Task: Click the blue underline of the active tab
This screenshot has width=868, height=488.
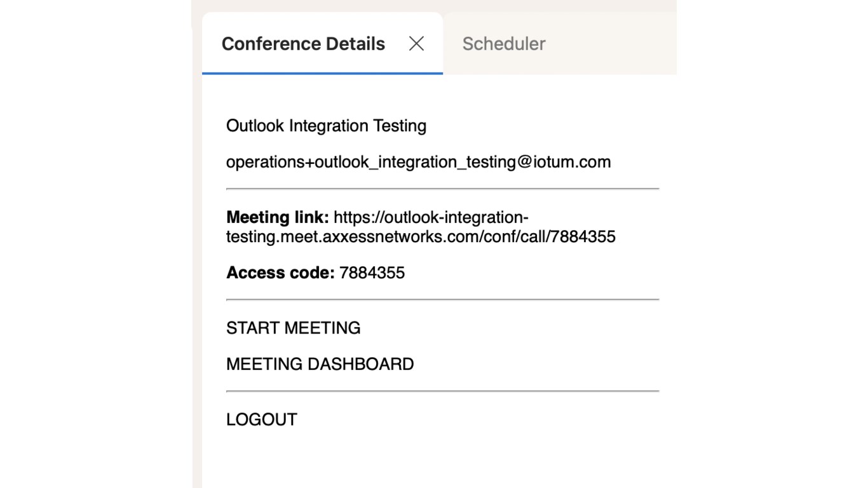Action: [322, 73]
